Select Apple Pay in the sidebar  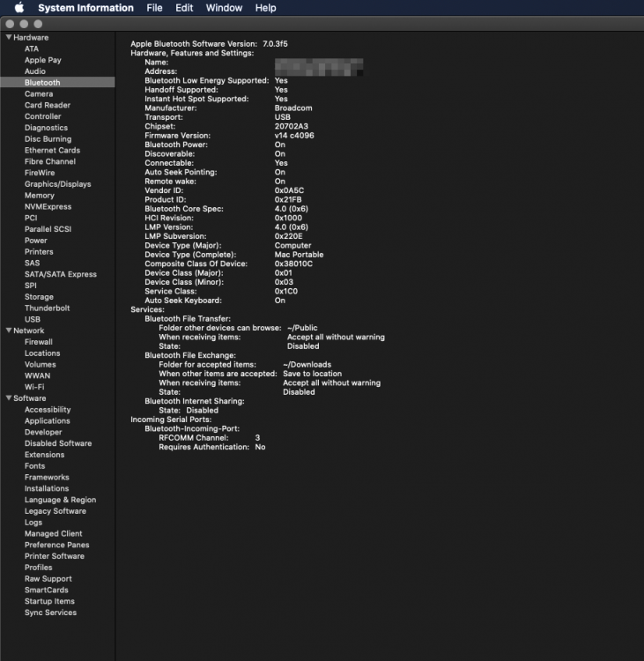click(42, 60)
